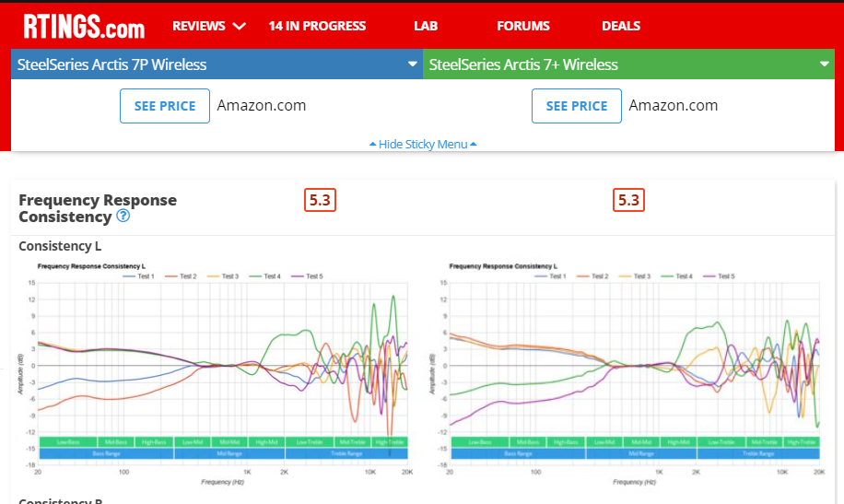Collapse the header via Hide Sticky Menu
844x504 pixels.
[x=423, y=145]
